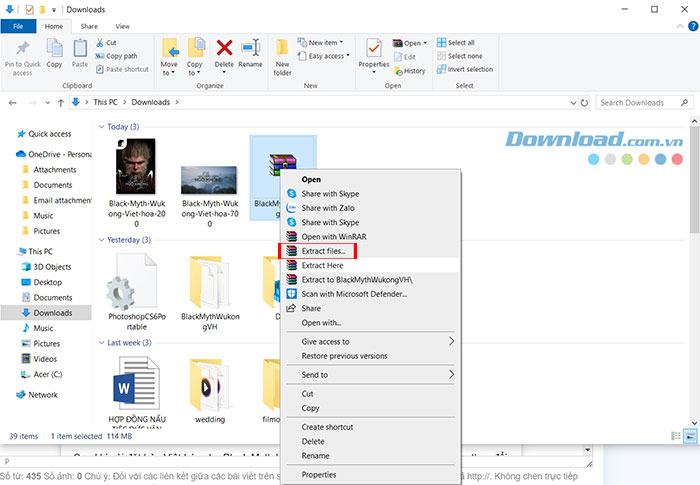Choose Extract files from context menu
This screenshot has width=700, height=485.
point(323,251)
